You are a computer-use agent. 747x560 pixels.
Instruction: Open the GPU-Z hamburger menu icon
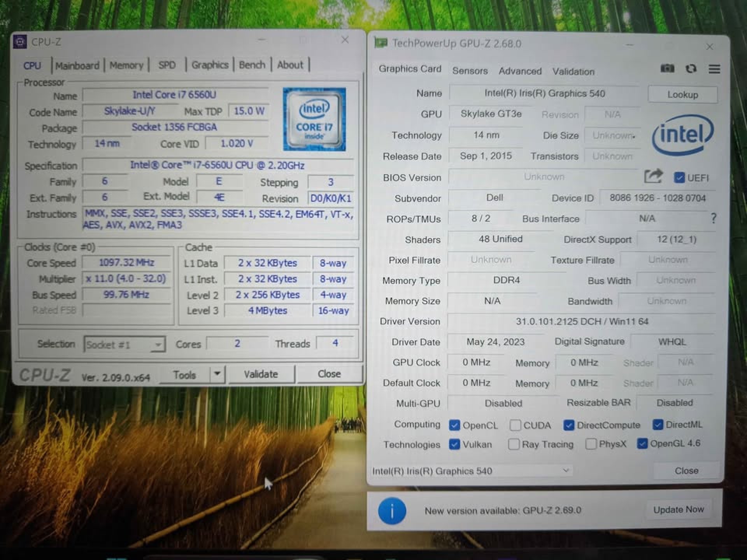coord(714,69)
